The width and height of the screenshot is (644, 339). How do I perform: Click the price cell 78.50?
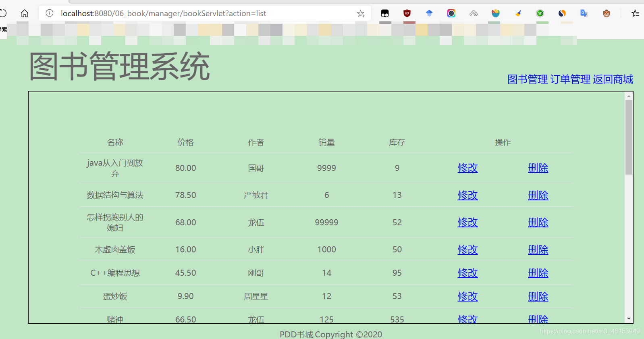186,195
